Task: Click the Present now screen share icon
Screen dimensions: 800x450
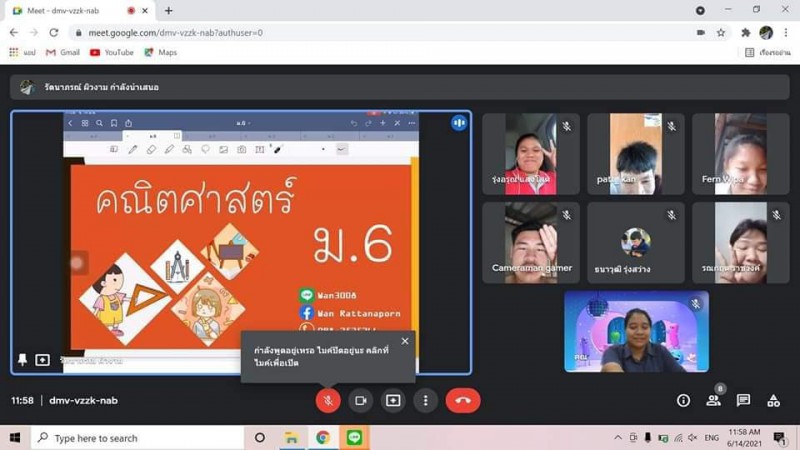Action: (393, 400)
